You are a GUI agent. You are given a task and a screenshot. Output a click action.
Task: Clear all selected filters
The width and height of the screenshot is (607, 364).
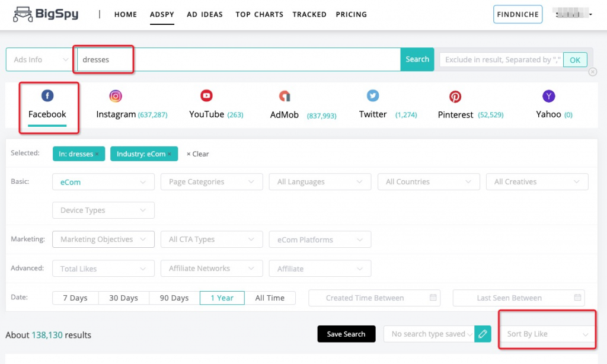(x=197, y=154)
